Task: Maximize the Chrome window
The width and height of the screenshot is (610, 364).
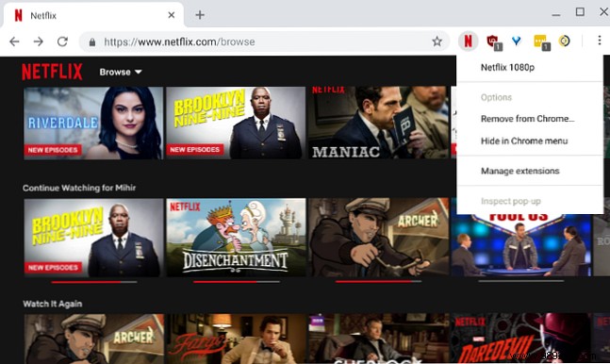Action: [x=580, y=12]
